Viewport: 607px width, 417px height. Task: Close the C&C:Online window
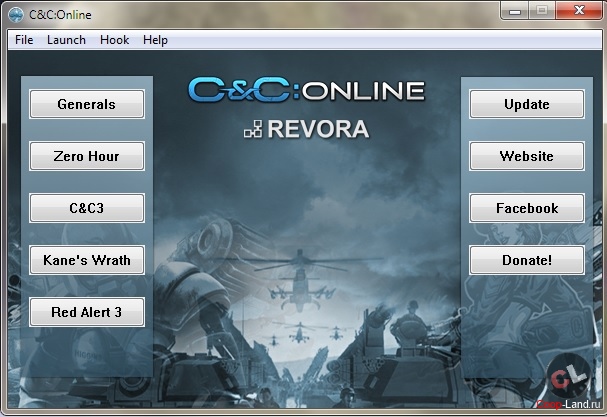click(579, 10)
